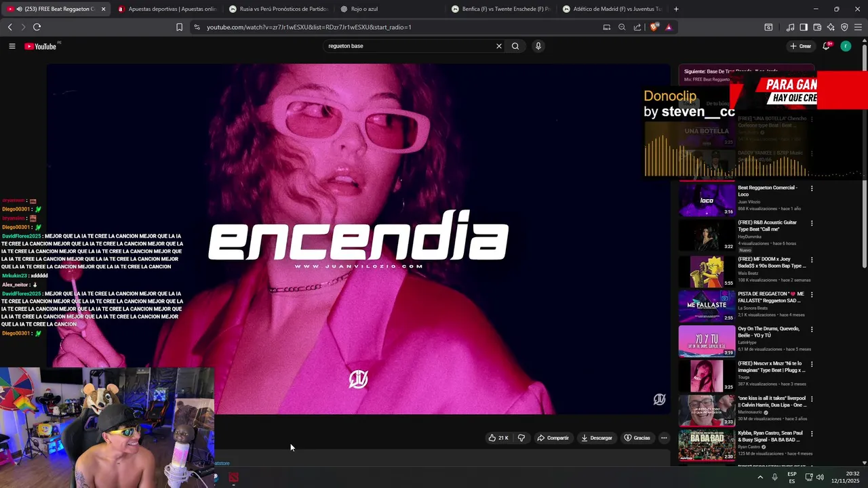Switch to the 'Rojo o azul' tab
The image size is (868, 488).
pos(390,9)
